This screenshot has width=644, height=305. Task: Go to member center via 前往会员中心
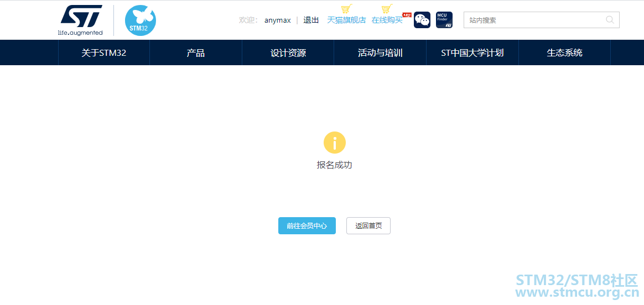[x=307, y=226]
